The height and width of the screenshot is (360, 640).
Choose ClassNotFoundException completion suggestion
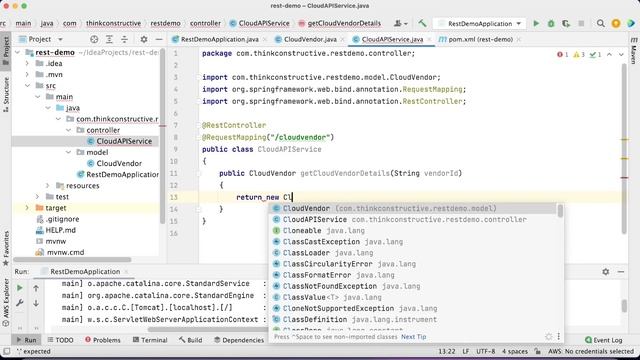[413, 286]
